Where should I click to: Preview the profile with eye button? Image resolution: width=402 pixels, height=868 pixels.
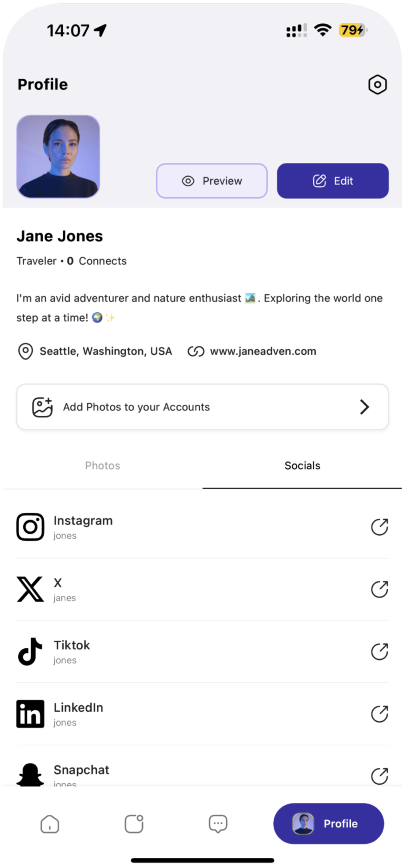coord(211,181)
